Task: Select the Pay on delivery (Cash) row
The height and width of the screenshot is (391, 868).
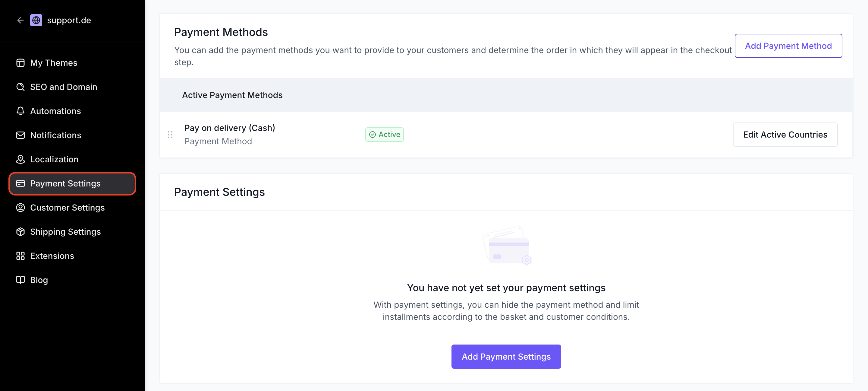Action: [506, 135]
